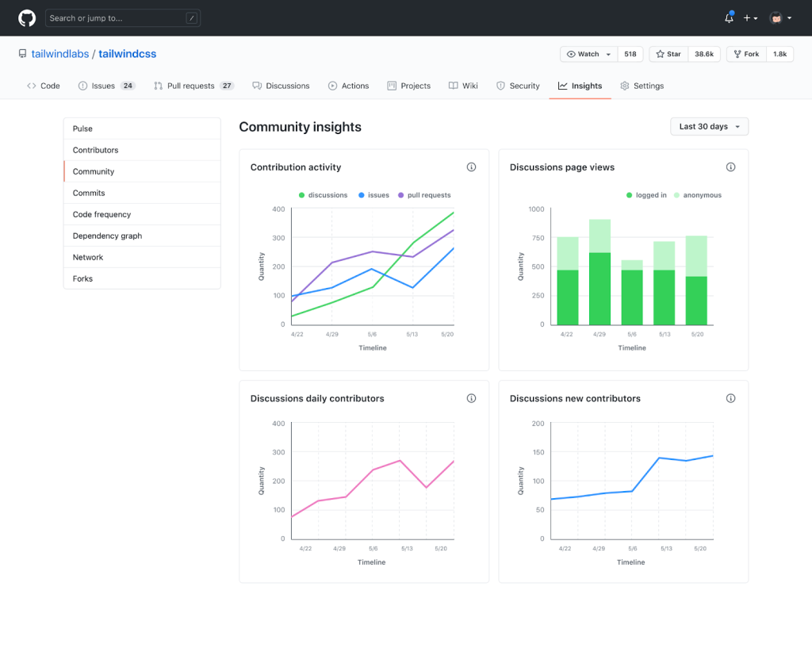Open the plus create-new menu
The height and width of the screenshot is (652, 812).
[x=750, y=18]
